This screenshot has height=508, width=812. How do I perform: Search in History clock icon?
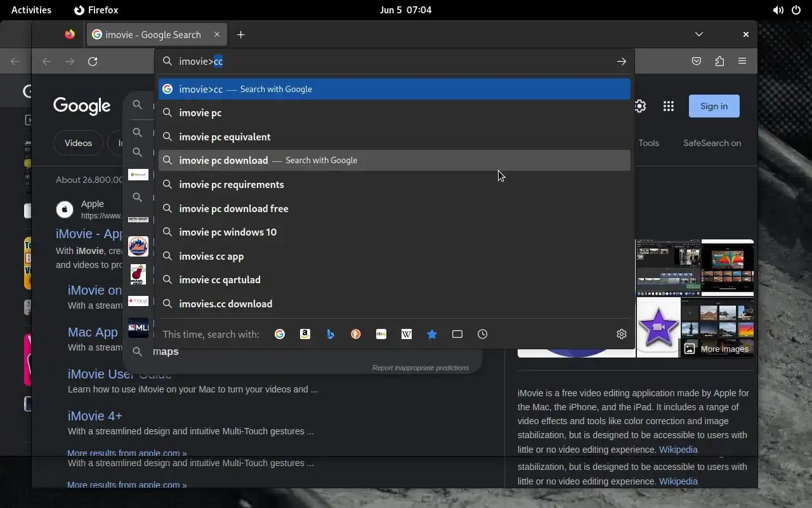pos(483,334)
